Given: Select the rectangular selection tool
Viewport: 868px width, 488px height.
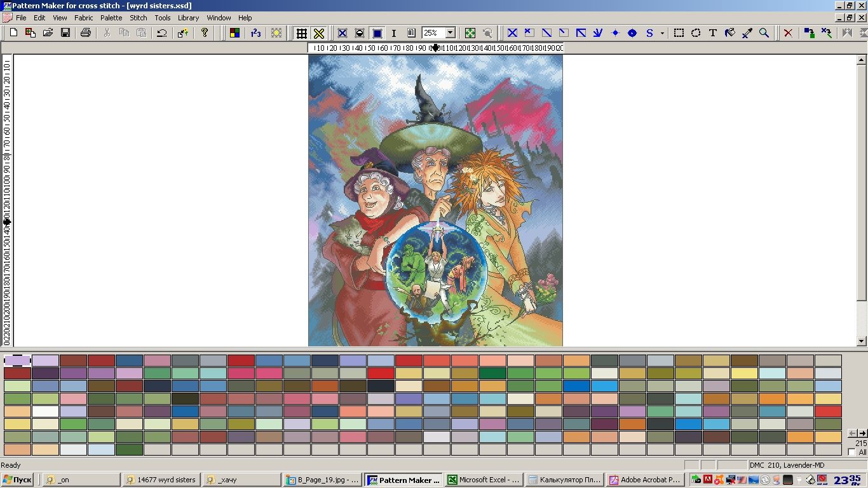Looking at the screenshot, I should coord(679,33).
